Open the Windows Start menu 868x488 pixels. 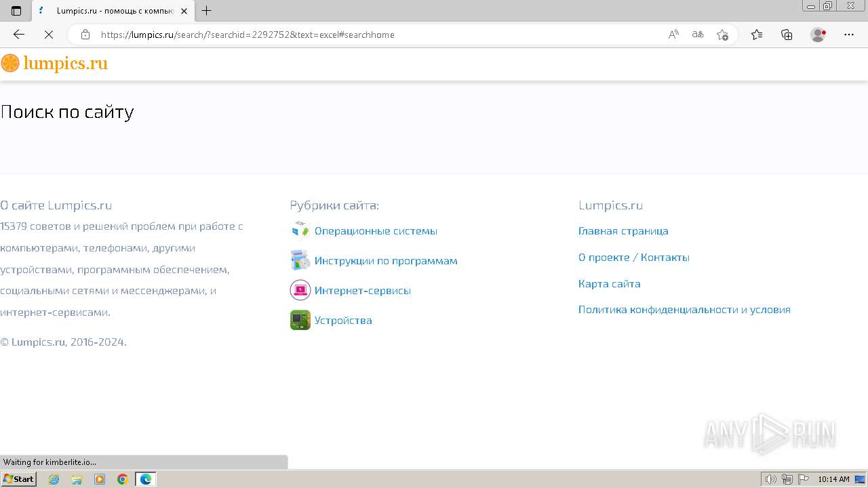19,479
